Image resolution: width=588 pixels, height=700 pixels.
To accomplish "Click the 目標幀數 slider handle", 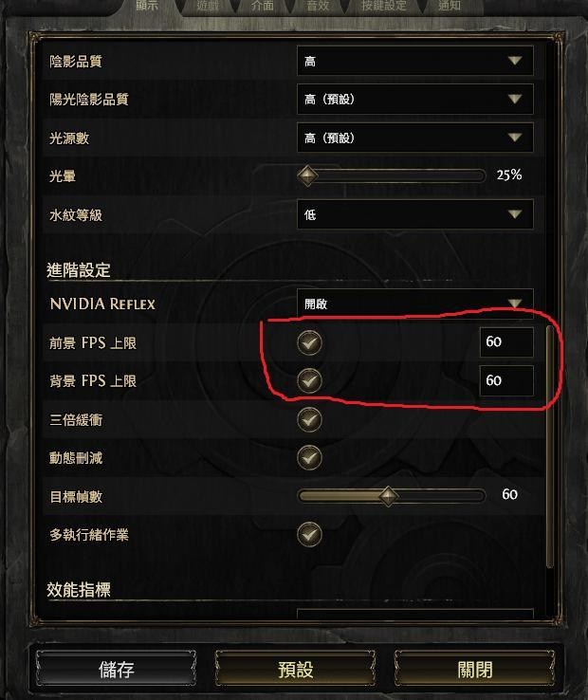I will coord(388,496).
